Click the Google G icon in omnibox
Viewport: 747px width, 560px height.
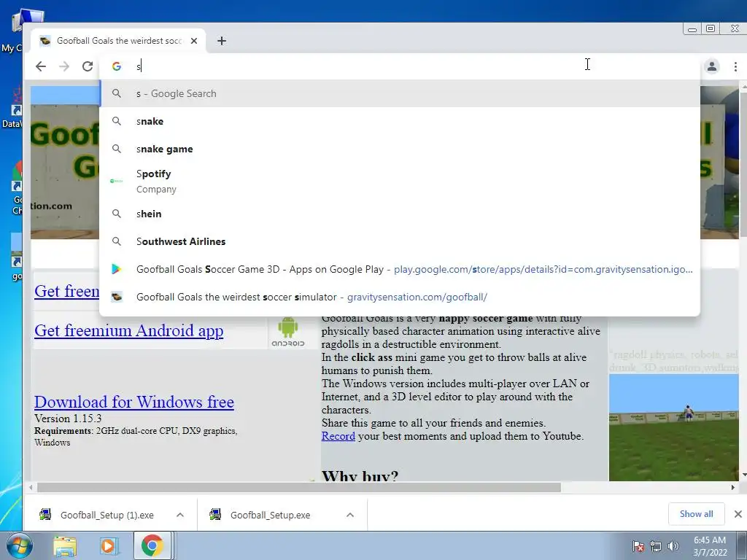tap(117, 66)
